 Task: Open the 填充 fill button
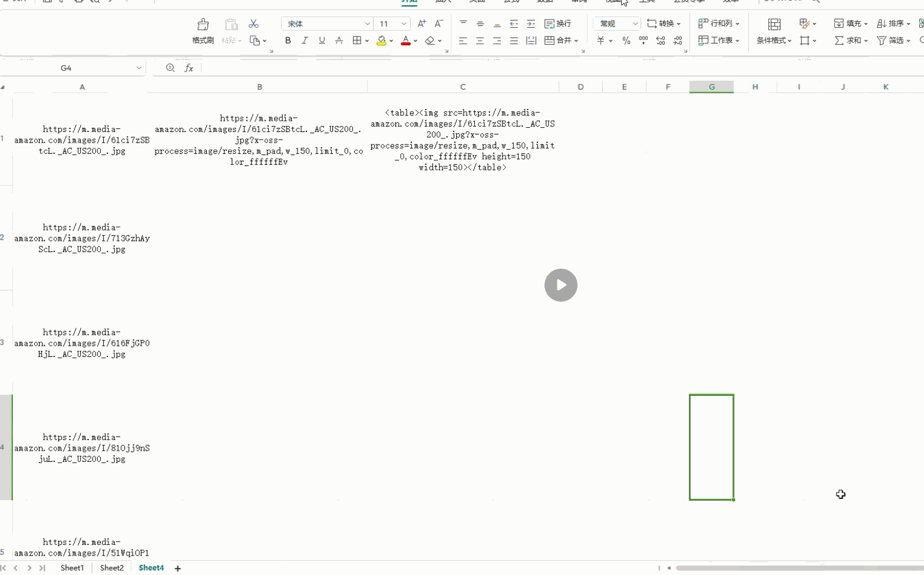(x=851, y=24)
